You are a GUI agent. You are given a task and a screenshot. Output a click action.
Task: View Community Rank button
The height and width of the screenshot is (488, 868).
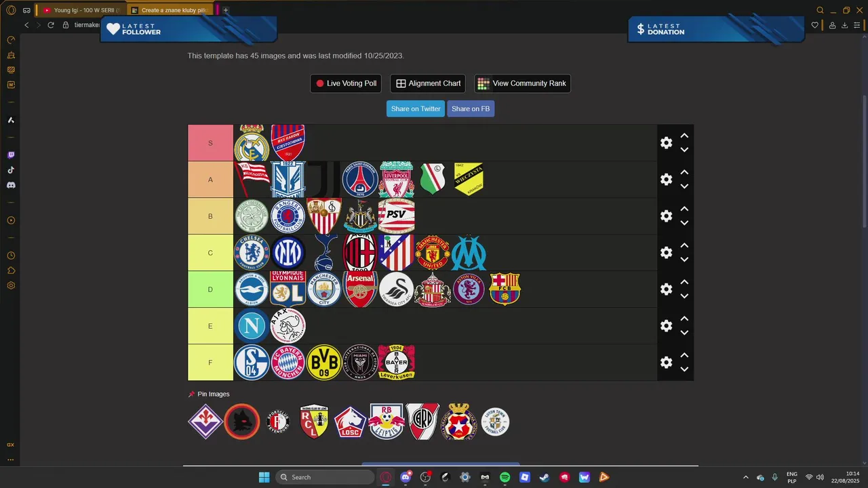pos(522,83)
